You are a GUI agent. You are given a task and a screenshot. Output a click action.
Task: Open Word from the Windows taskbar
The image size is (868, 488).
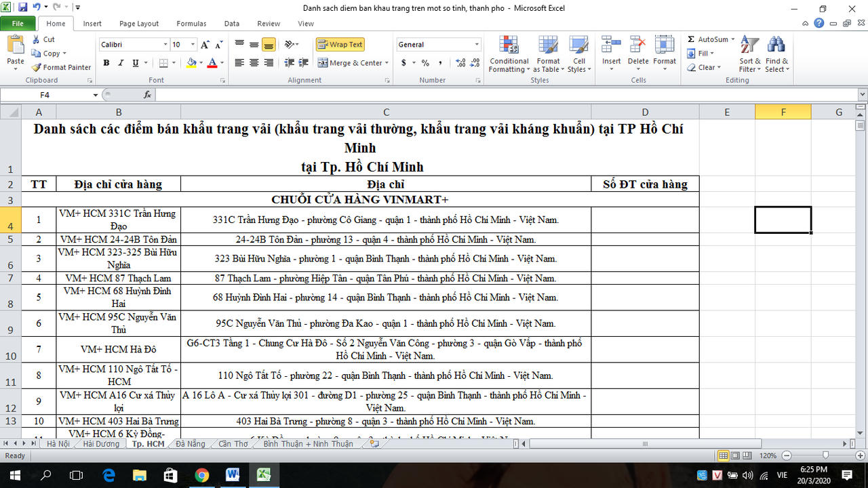(x=233, y=474)
